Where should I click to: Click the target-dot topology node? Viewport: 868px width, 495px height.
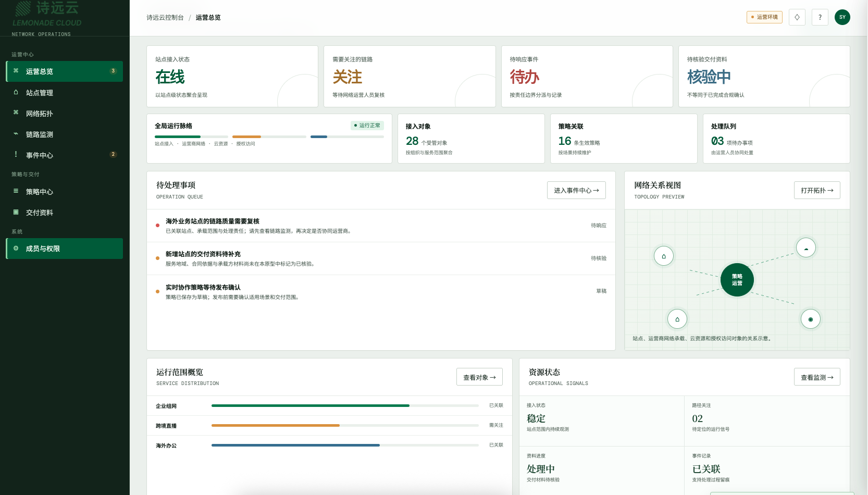click(811, 319)
